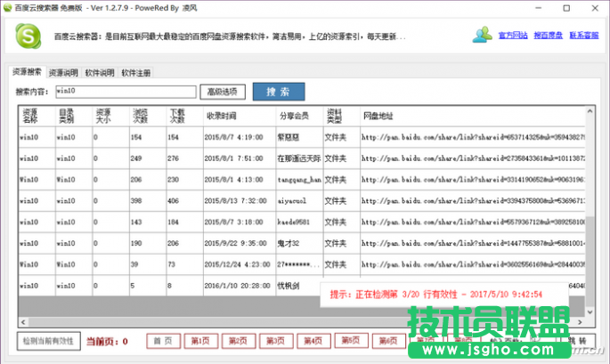Sort by 下载次数 column header

(x=184, y=116)
